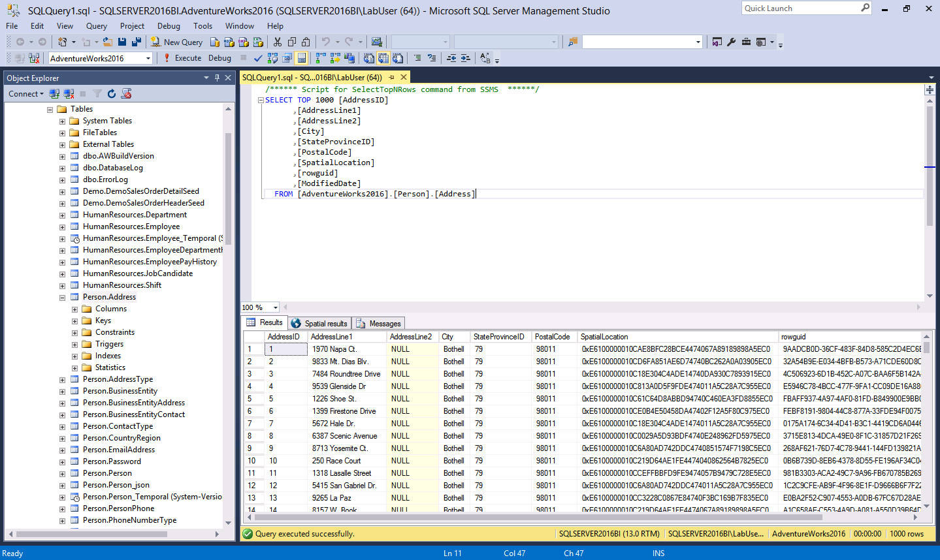
Task: Click the MDX query icon
Action: [x=229, y=42]
